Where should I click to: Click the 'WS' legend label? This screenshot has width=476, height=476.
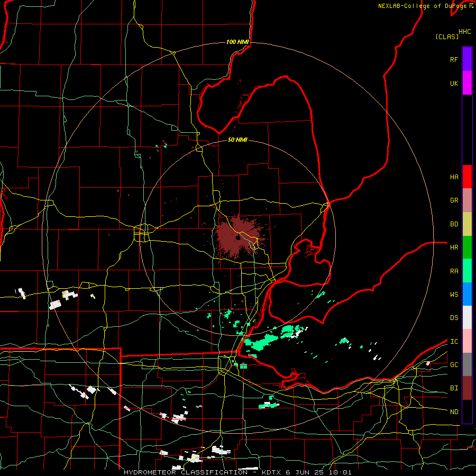tap(454, 294)
